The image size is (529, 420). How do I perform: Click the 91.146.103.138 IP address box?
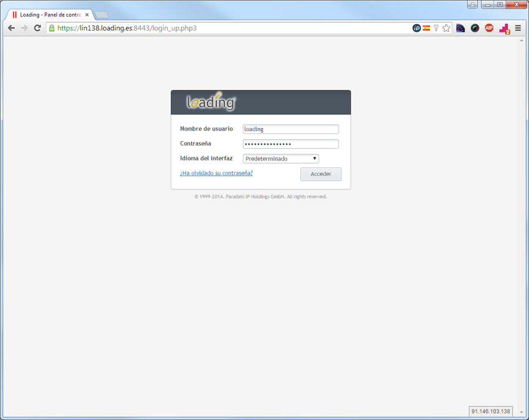(x=491, y=411)
